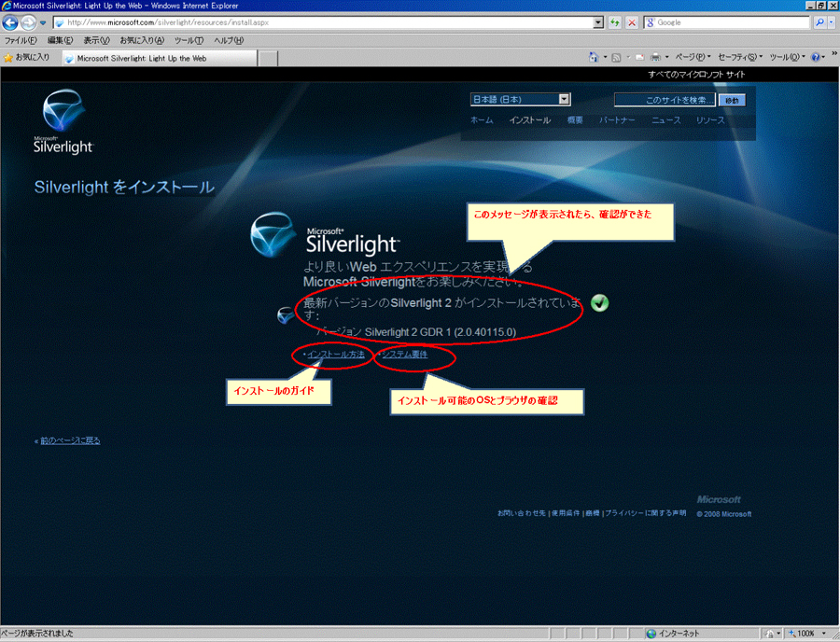Click the Home icon in command bar

[594, 57]
